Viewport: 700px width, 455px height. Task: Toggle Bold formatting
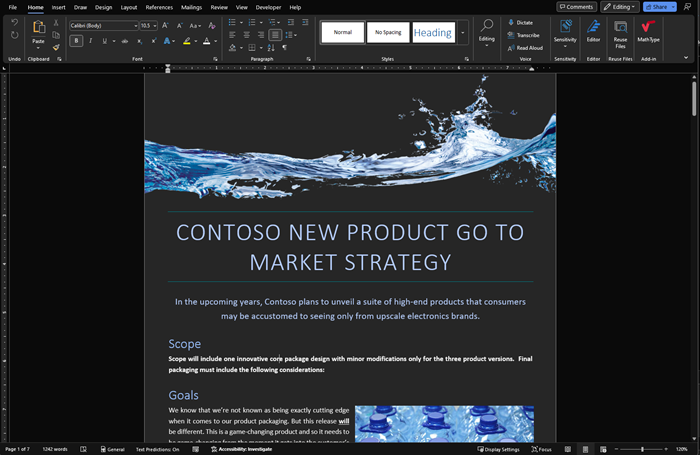click(x=76, y=41)
